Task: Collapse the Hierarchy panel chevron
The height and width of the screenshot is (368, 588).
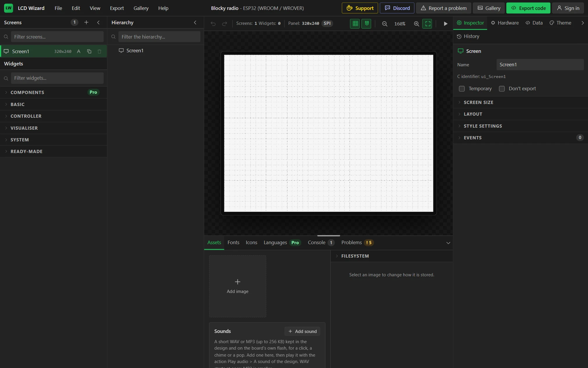Action: 195,22
